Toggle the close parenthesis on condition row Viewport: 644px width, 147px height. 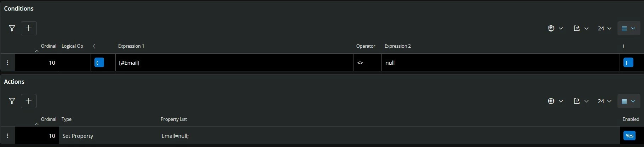(x=628, y=63)
